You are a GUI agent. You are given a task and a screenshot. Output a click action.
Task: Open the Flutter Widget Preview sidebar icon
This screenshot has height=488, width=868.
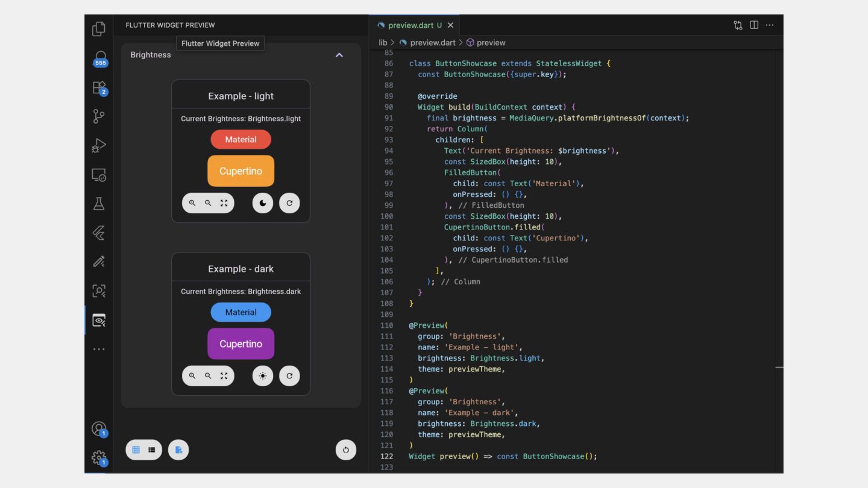tap(99, 321)
